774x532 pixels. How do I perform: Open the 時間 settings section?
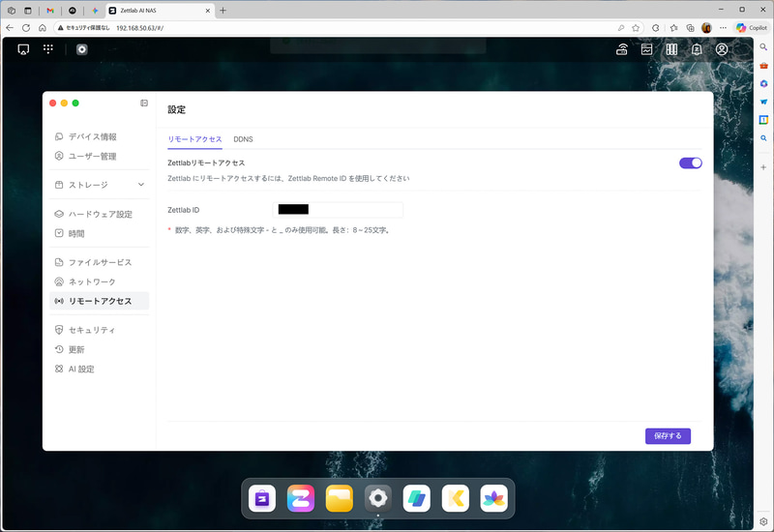point(99,233)
